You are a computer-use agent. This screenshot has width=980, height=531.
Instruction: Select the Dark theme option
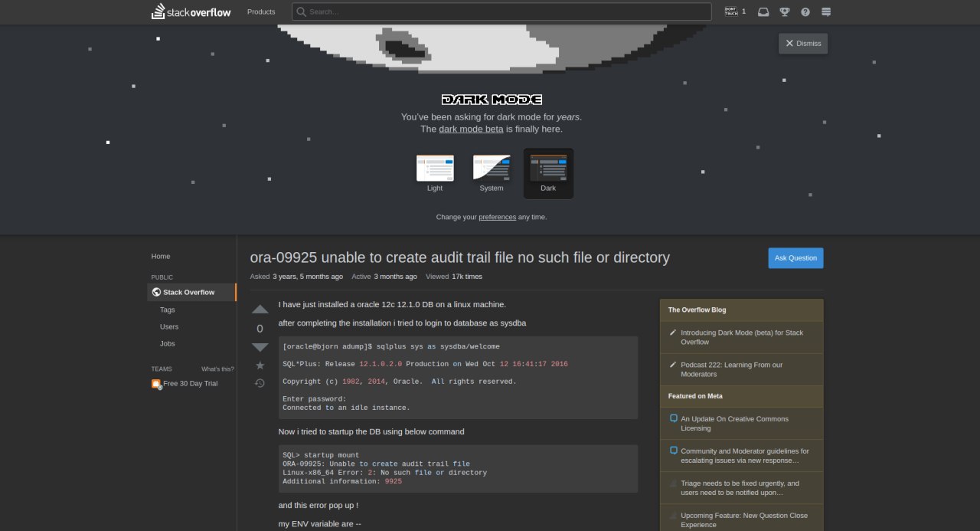(548, 173)
